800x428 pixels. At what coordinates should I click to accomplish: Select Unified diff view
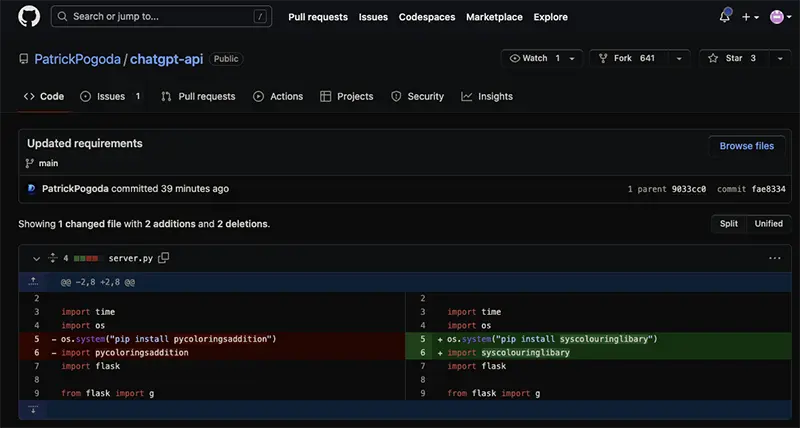point(769,223)
